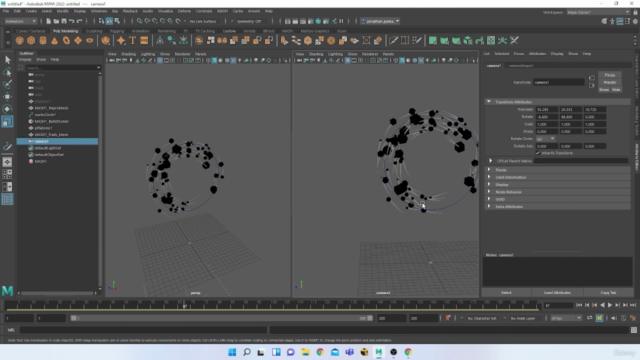Click the New Scene icon
640x360 pixels.
point(48,21)
